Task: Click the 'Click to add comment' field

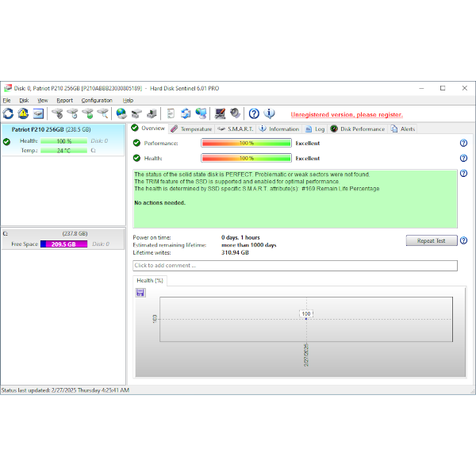Action: point(295,266)
